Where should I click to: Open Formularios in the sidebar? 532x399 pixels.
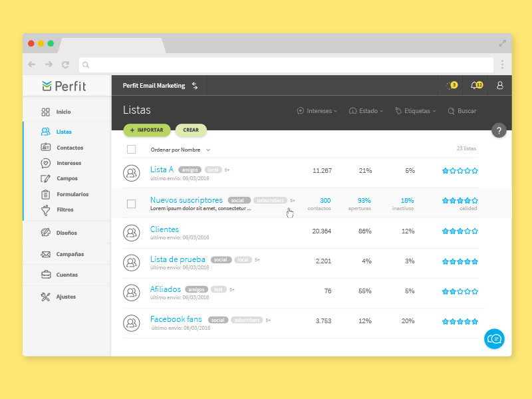(72, 194)
